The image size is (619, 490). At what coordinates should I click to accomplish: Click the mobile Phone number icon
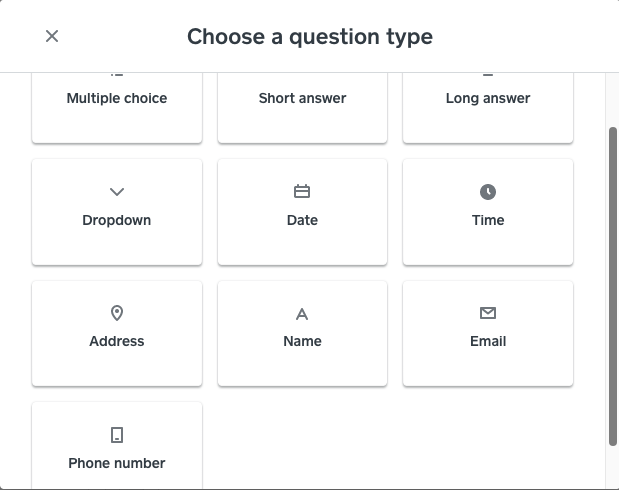(117, 435)
